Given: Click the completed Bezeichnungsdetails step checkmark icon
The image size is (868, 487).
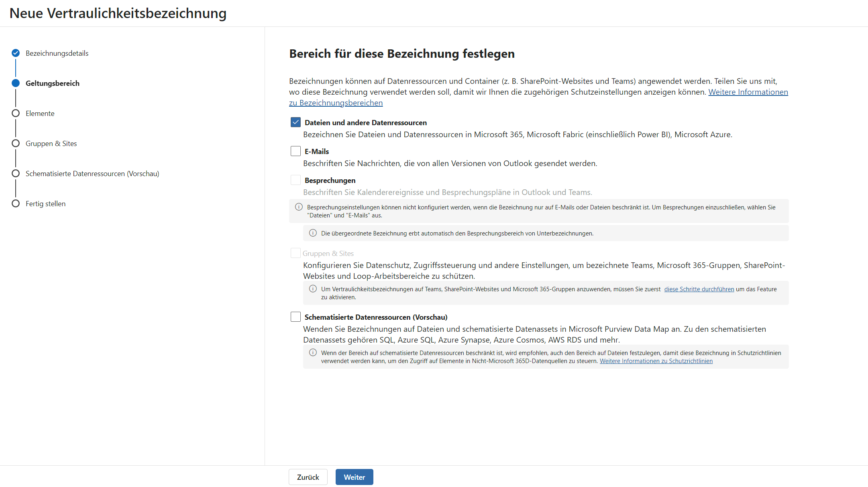Looking at the screenshot, I should tap(16, 53).
